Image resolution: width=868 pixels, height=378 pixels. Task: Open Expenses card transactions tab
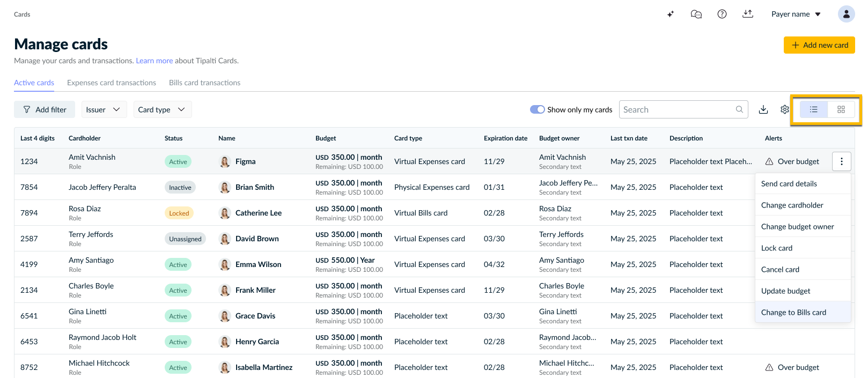coord(112,83)
